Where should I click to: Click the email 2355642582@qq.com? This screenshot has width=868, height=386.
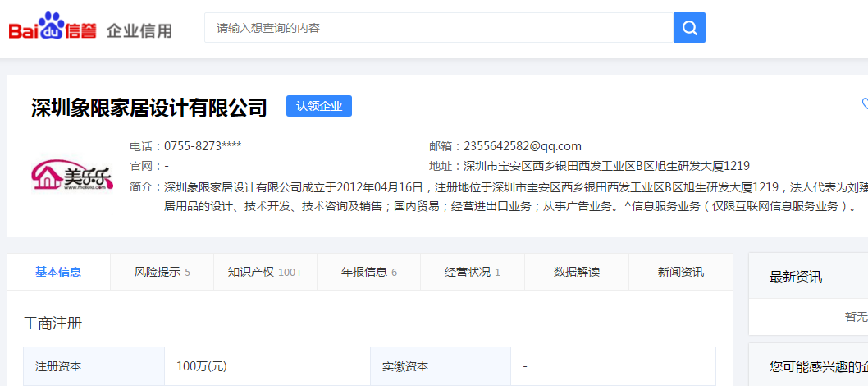(523, 146)
